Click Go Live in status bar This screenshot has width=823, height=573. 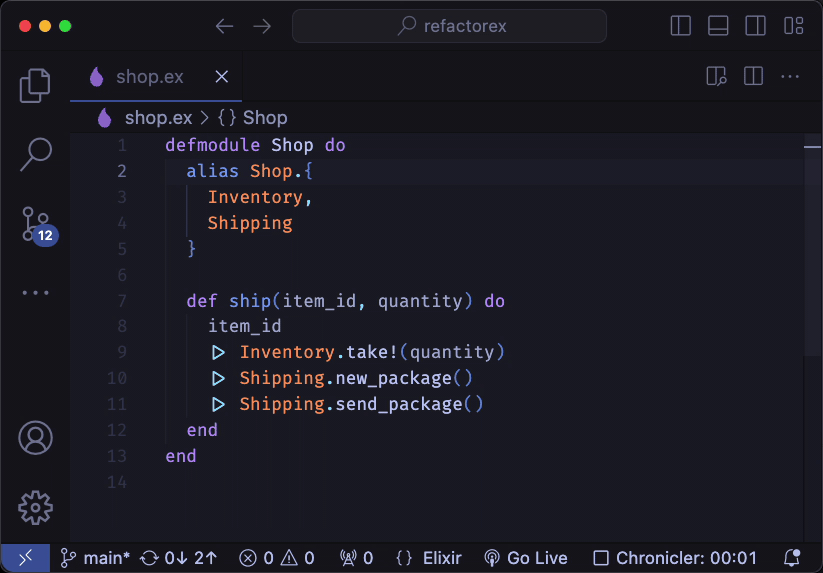526,558
